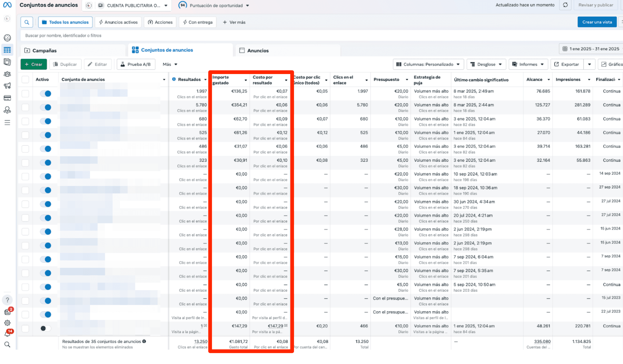Open the billing card sidebar icon
623x364 pixels.
pos(7,98)
